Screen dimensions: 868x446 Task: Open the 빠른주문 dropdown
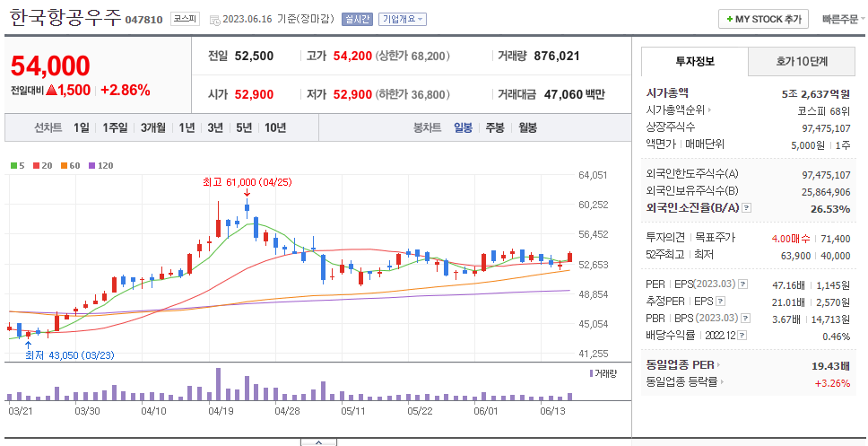click(844, 19)
